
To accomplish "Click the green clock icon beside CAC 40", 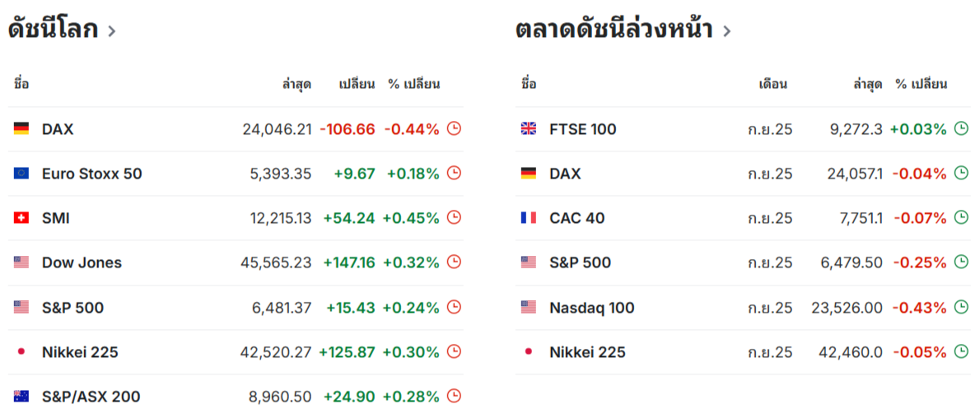I will pyautogui.click(x=962, y=218).
